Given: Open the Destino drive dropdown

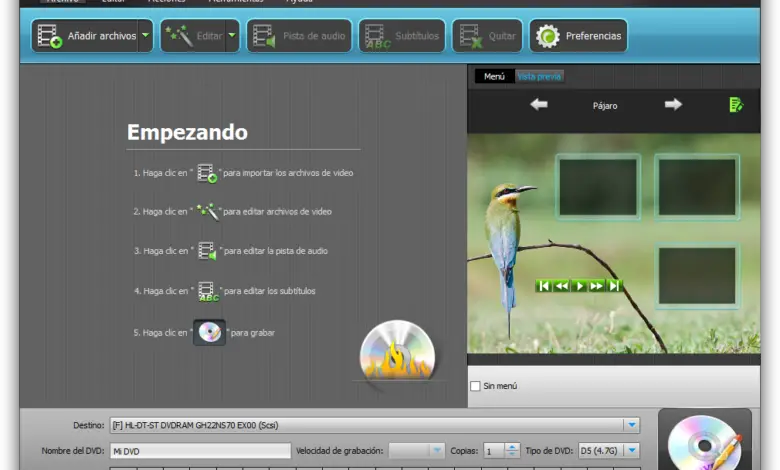Looking at the screenshot, I should 631,425.
